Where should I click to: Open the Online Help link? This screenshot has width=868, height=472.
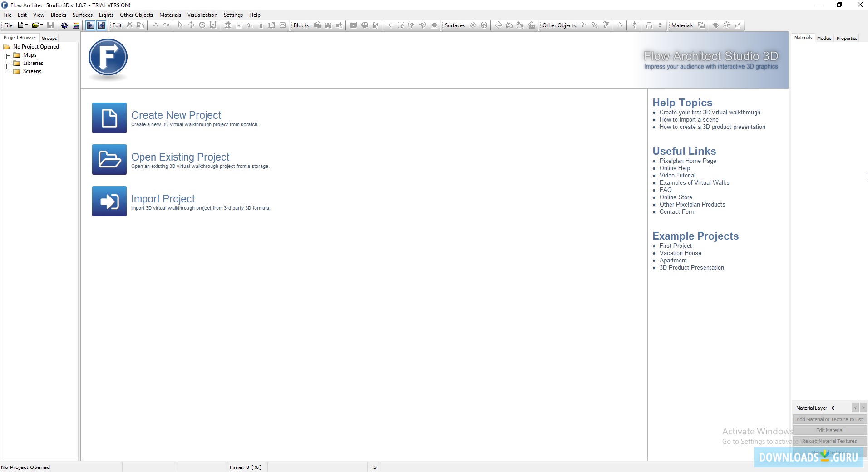[675, 168]
